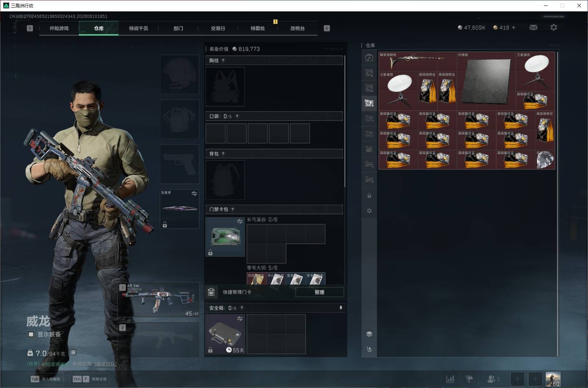Click the equipment panel vertical scrollbar
This screenshot has width=588, height=388.
pyautogui.click(x=345, y=121)
